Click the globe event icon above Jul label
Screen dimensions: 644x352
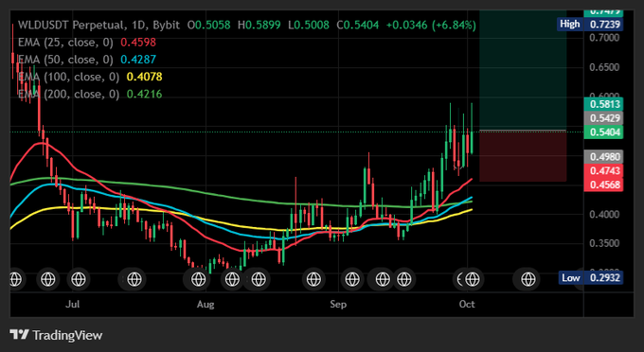(x=78, y=279)
